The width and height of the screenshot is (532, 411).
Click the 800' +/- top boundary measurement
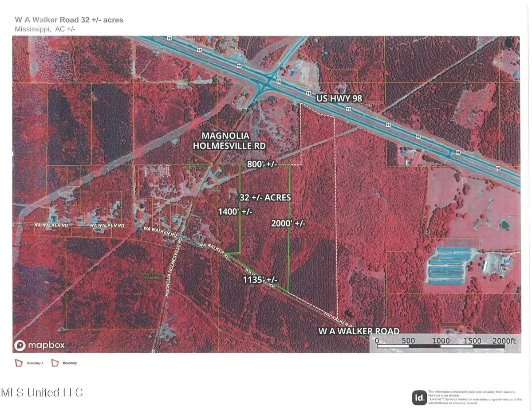tap(262, 164)
